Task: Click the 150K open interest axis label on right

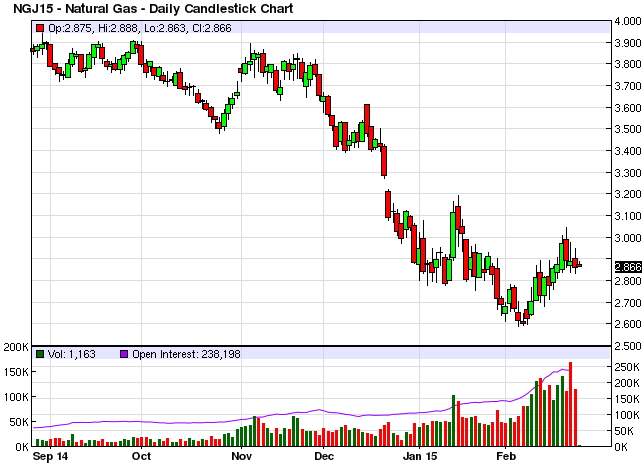Action: click(627, 399)
